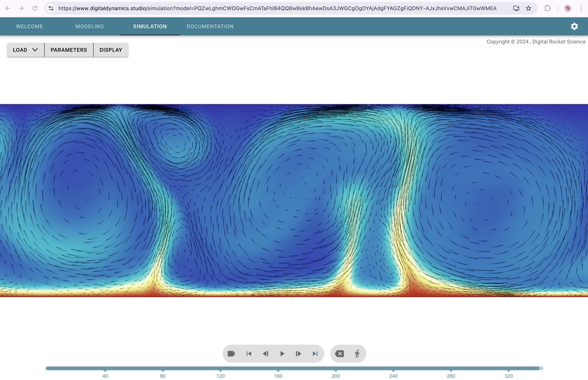Screen dimensions: 588x380
Task: Click the Copyright Digital Rocket Science text
Action: pyautogui.click(x=536, y=42)
